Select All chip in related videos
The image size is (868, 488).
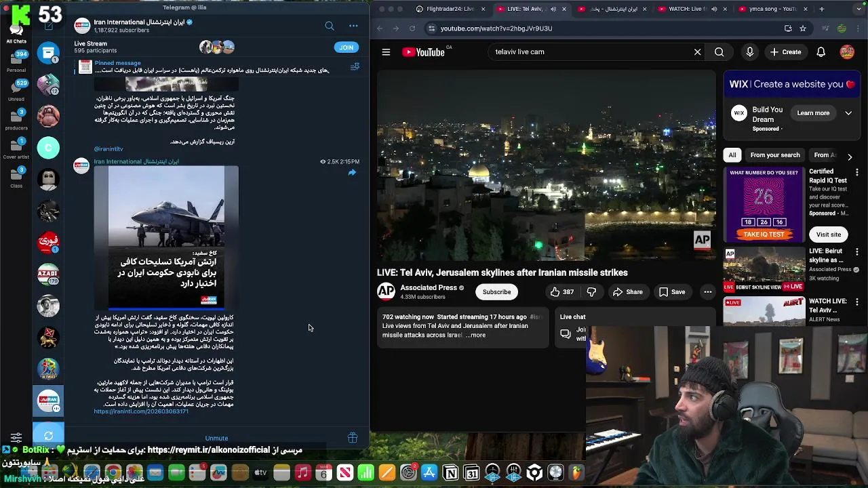[x=732, y=155]
